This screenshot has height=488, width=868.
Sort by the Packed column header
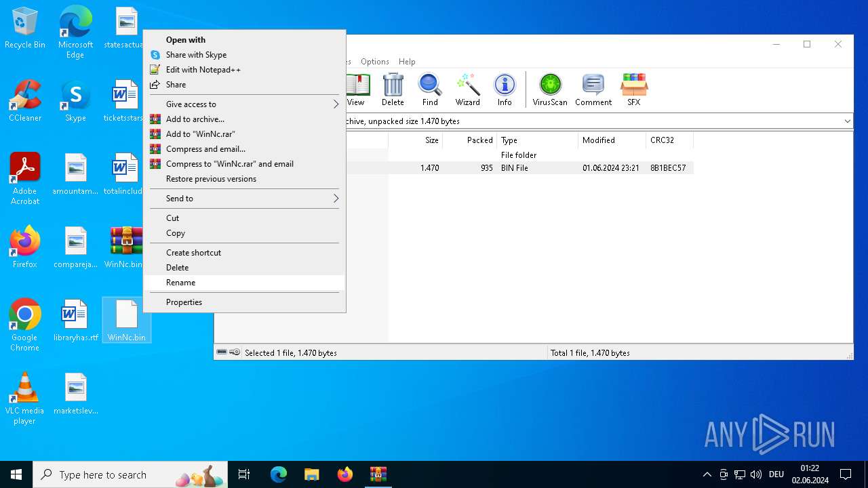point(469,140)
